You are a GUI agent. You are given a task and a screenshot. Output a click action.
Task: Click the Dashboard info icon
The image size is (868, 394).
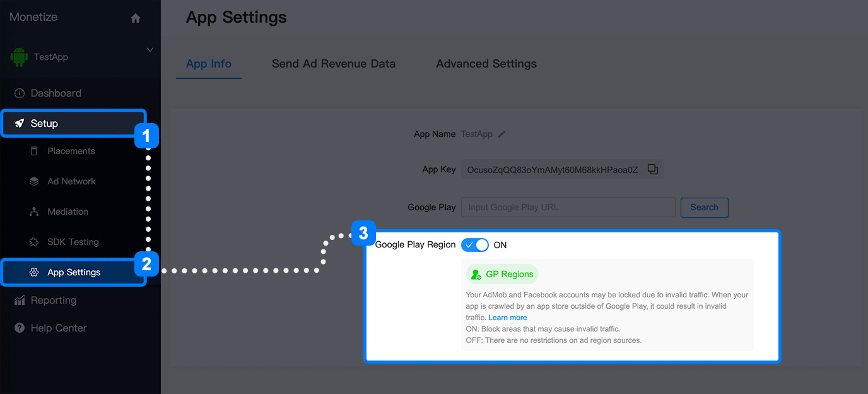(20, 93)
